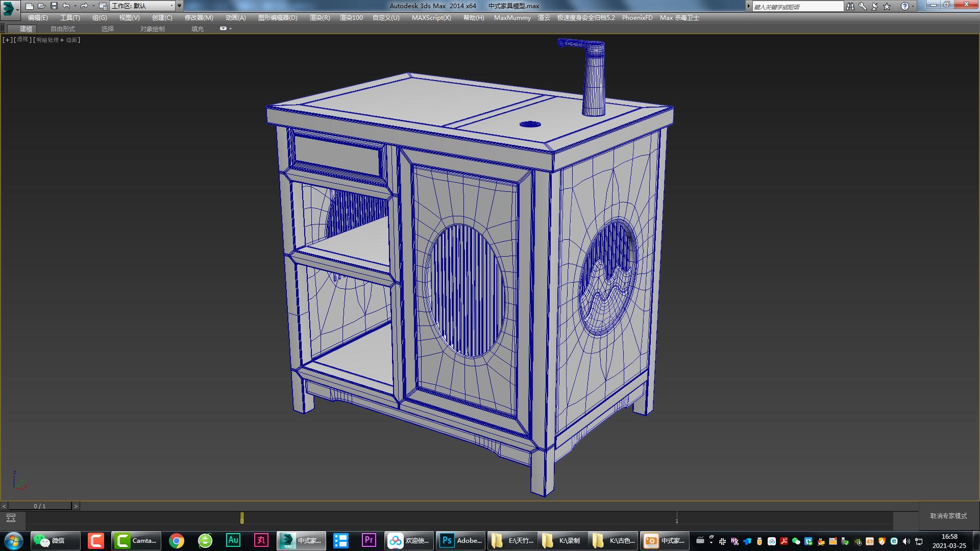Create a new scene file
This screenshot has width=980, height=551.
click(29, 6)
